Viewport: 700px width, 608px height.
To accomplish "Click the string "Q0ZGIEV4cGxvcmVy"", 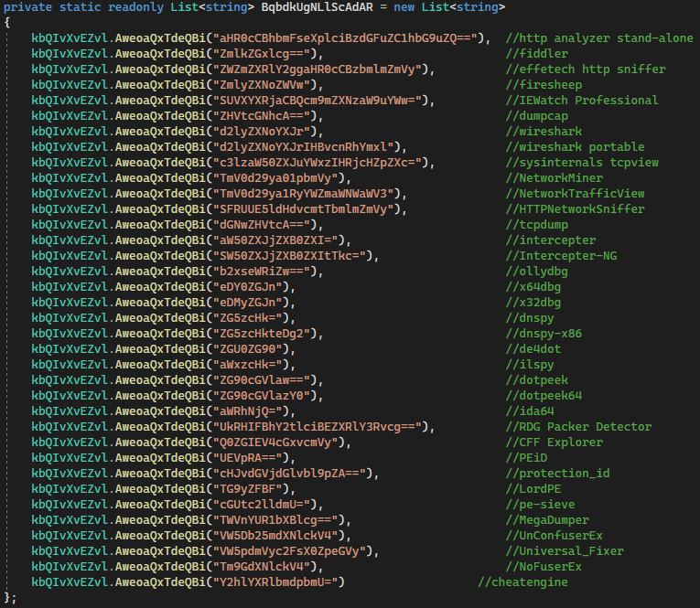I will [x=275, y=443].
